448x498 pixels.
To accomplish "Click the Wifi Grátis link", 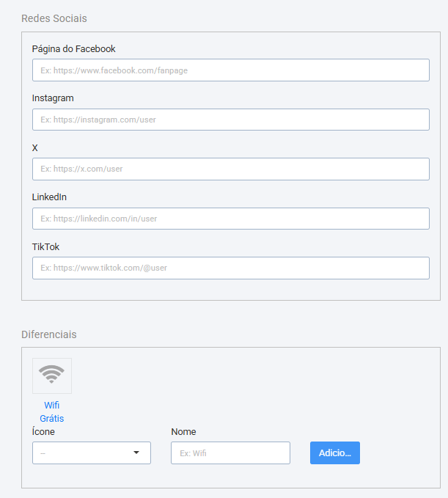I will click(52, 411).
